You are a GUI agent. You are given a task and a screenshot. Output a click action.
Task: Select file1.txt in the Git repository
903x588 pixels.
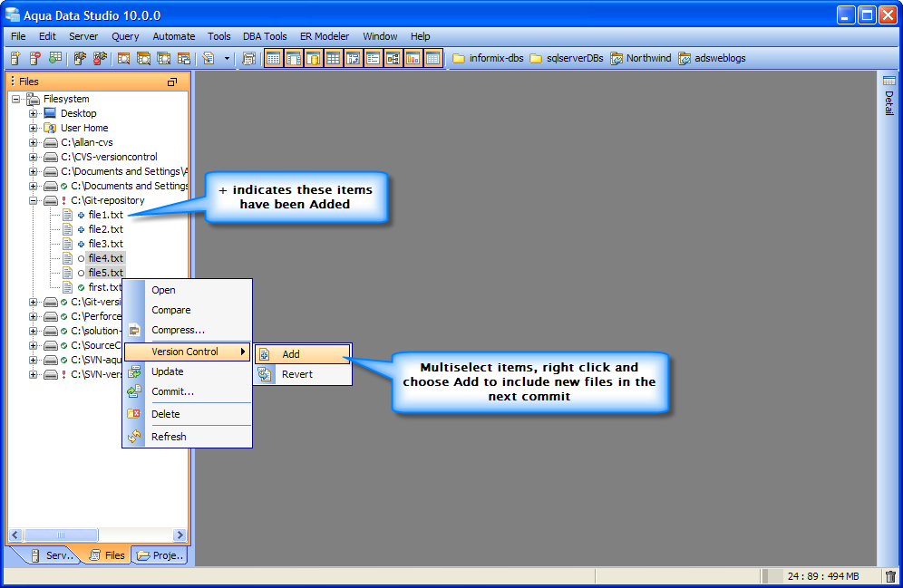[105, 215]
